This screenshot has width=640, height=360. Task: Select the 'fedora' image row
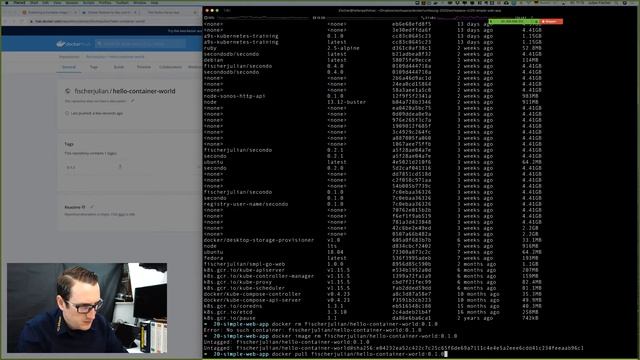point(372,258)
